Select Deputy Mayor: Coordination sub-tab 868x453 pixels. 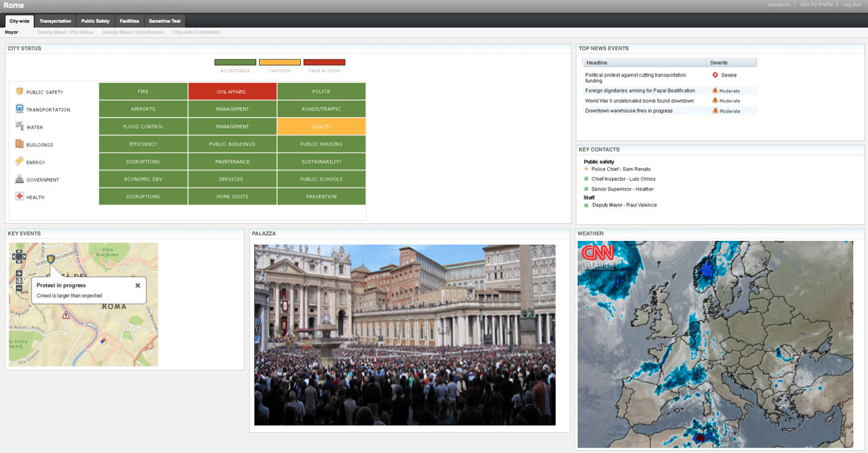pos(133,32)
